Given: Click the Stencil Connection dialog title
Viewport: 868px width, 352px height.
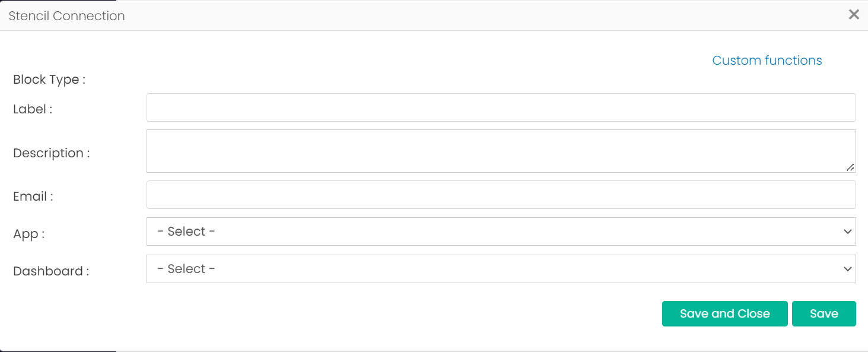Looking at the screenshot, I should coord(66,16).
